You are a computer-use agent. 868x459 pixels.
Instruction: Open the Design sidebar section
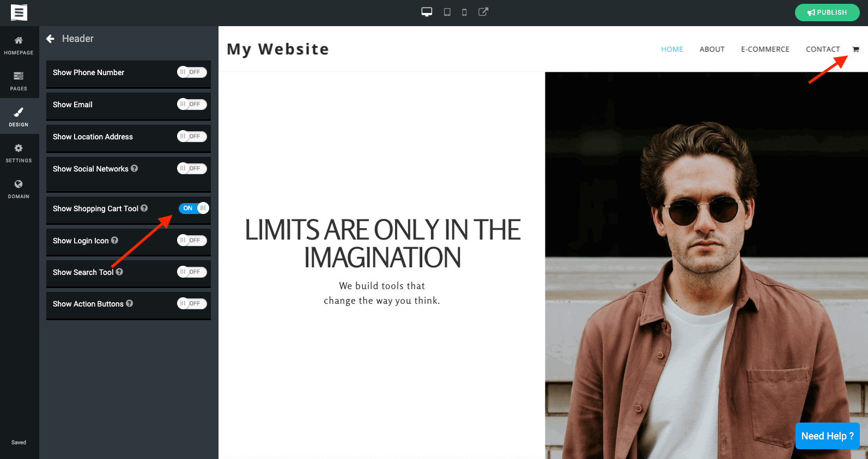tap(19, 117)
